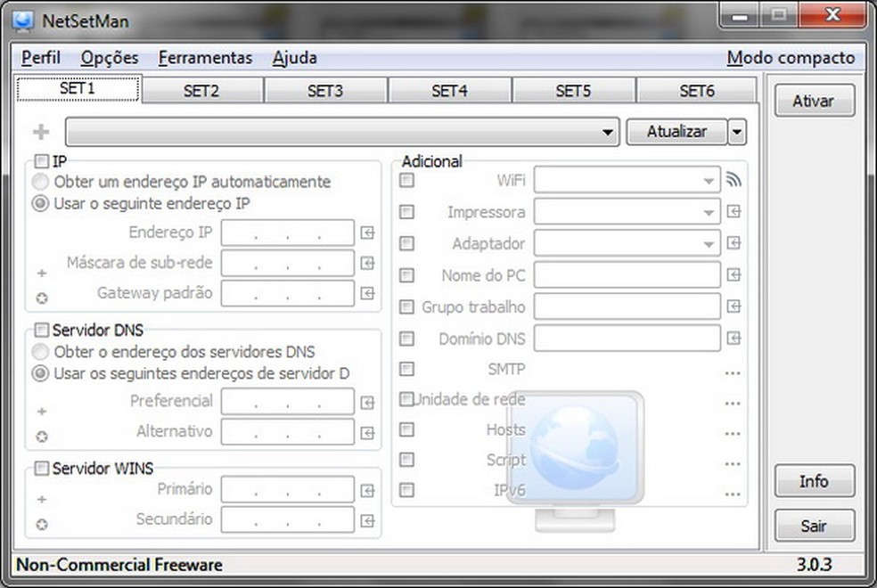Click the circular icon beside Gateway padrão
This screenshot has height=588, width=877.
coord(42,298)
